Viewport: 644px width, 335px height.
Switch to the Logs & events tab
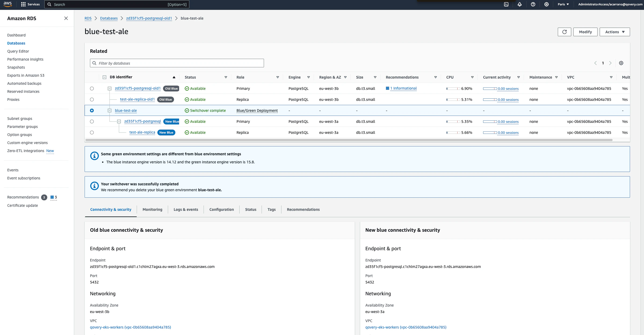pos(186,209)
